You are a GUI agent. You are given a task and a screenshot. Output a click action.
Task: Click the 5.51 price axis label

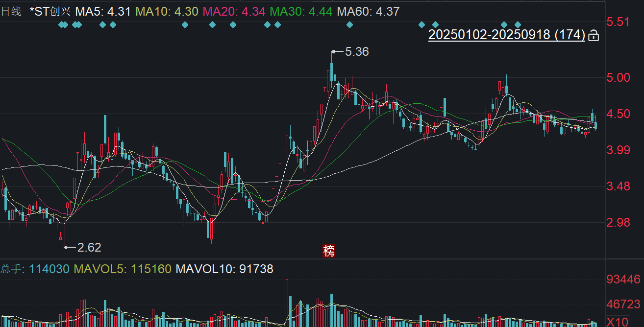(x=618, y=22)
